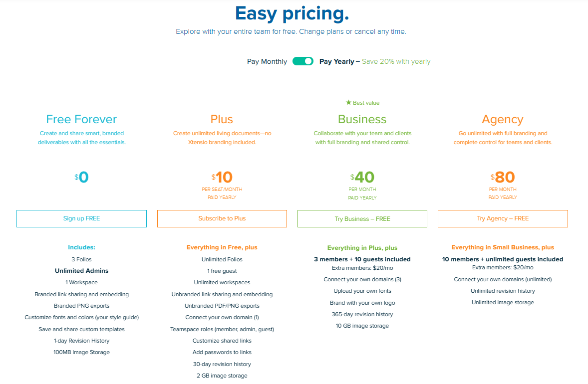
Task: Toggle the Pay Yearly switch
Action: (302, 61)
